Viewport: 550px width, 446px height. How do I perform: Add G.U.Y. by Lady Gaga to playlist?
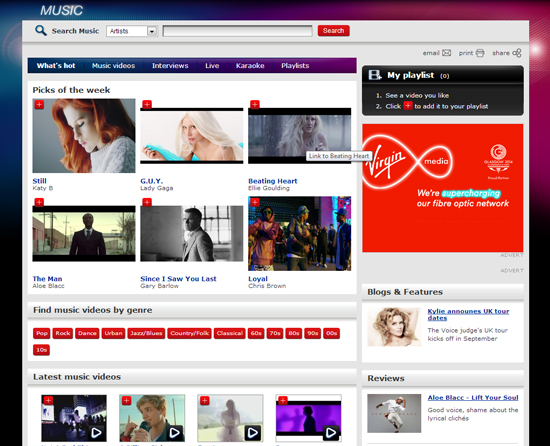(x=147, y=104)
